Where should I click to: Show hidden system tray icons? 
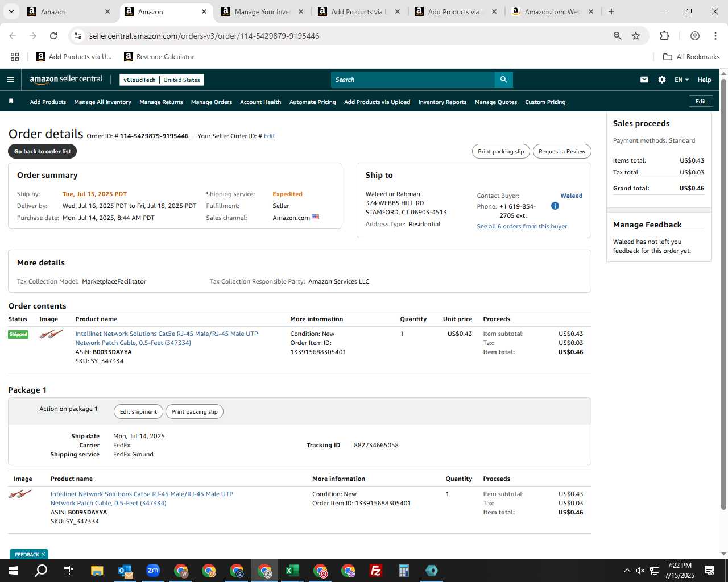(x=627, y=571)
